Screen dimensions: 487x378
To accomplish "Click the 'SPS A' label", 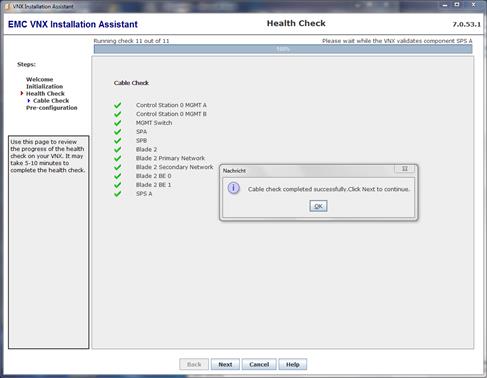I will (144, 193).
